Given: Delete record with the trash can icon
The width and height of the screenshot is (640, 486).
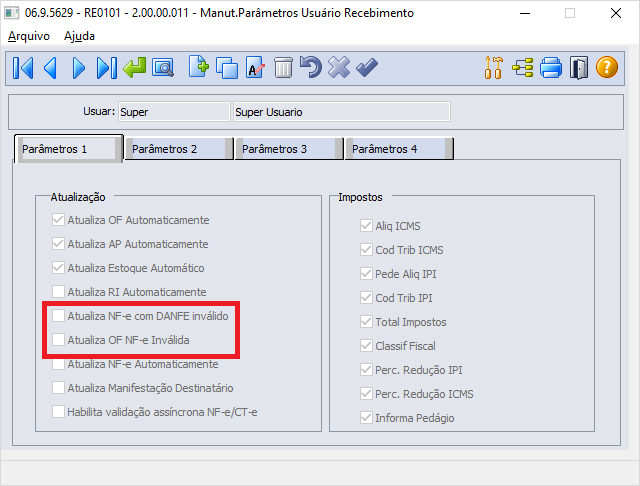Looking at the screenshot, I should [x=283, y=68].
